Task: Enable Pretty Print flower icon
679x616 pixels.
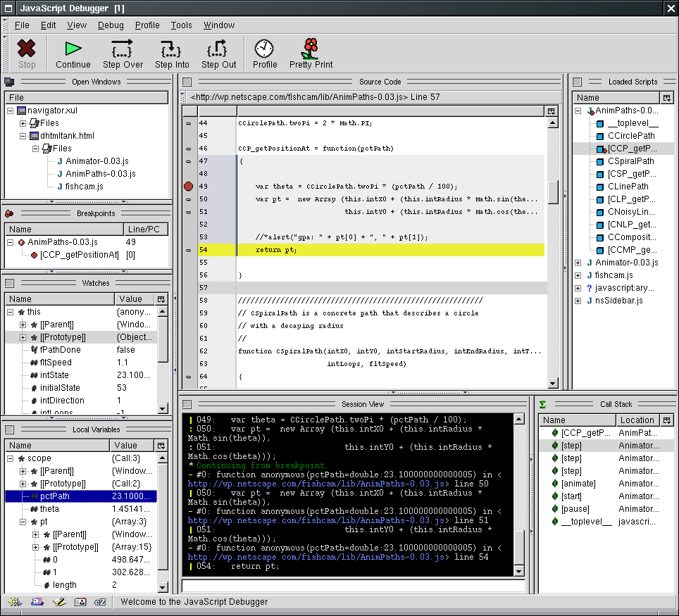Action: pos(311,49)
